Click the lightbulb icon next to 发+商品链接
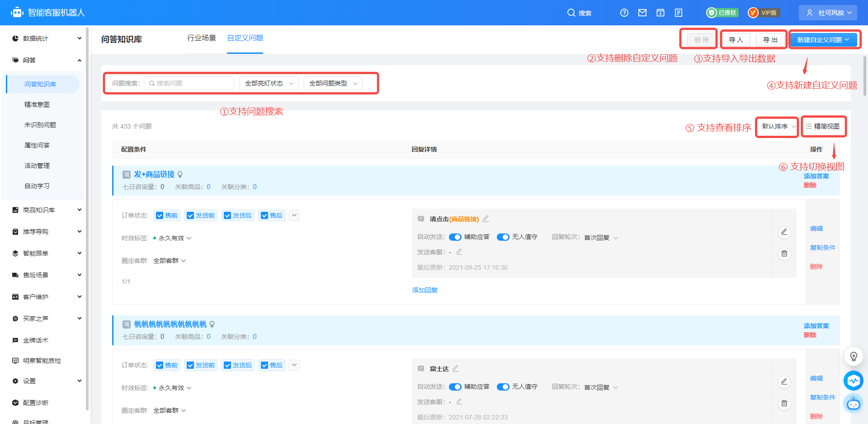The width and height of the screenshot is (868, 424). point(180,175)
